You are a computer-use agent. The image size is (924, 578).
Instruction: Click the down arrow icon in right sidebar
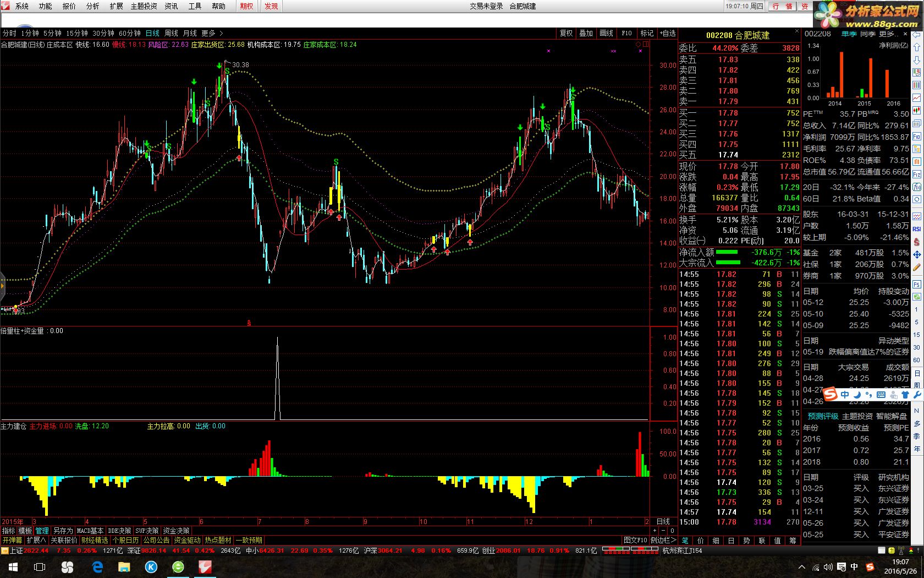coord(917,60)
